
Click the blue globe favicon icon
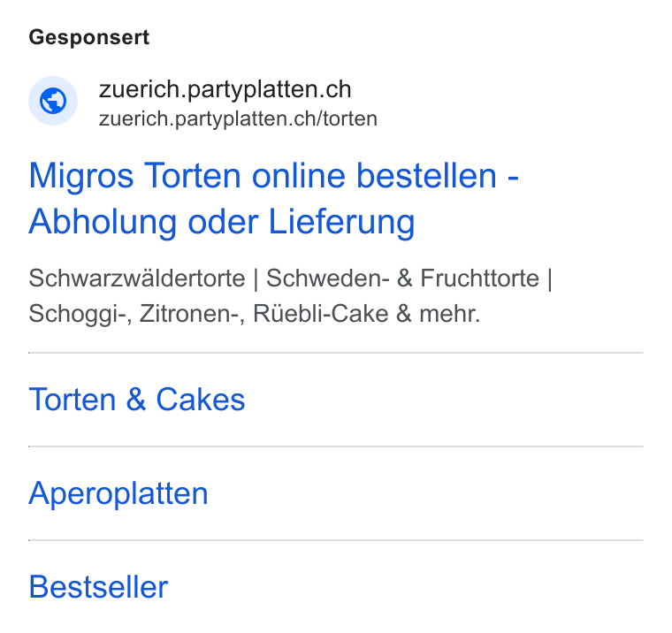(53, 101)
